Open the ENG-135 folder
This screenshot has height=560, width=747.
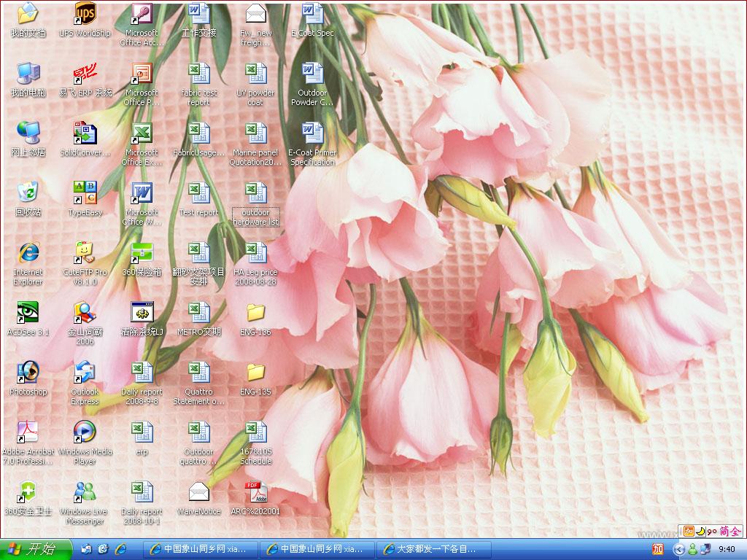tap(256, 378)
